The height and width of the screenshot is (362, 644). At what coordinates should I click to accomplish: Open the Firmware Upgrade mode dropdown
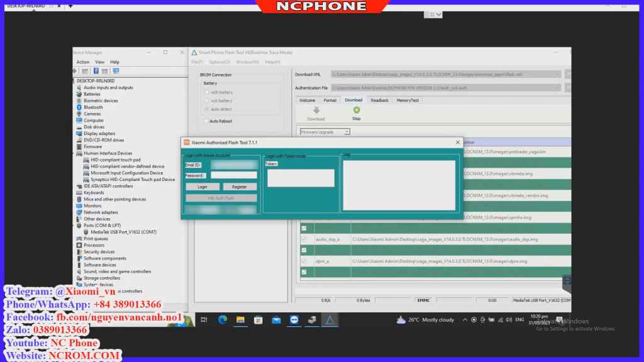pos(347,132)
